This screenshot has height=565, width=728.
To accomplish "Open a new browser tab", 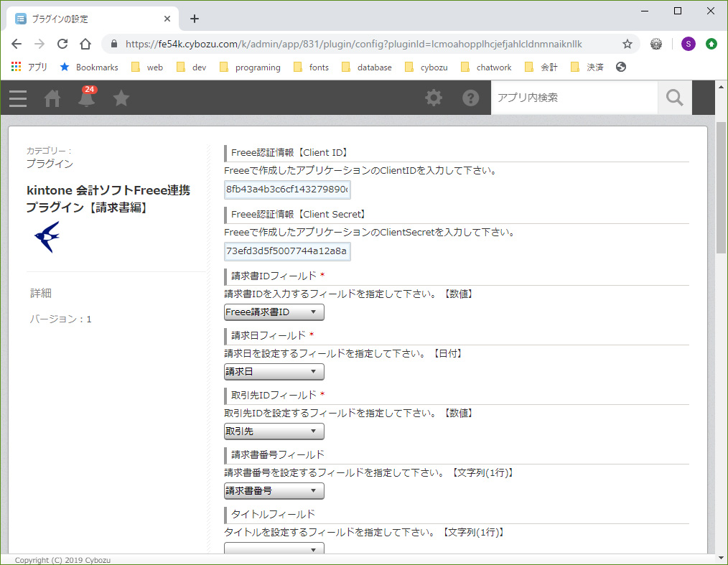I will (195, 19).
